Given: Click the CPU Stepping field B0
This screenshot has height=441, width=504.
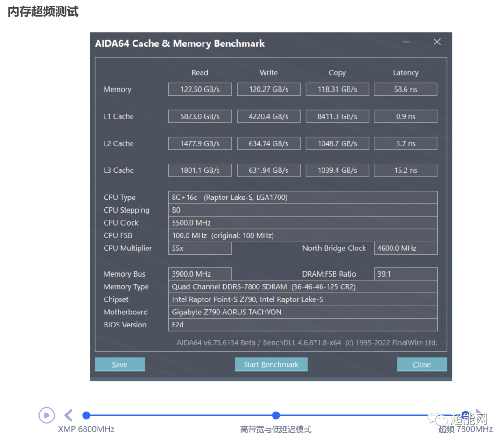Looking at the screenshot, I should click(x=303, y=210).
